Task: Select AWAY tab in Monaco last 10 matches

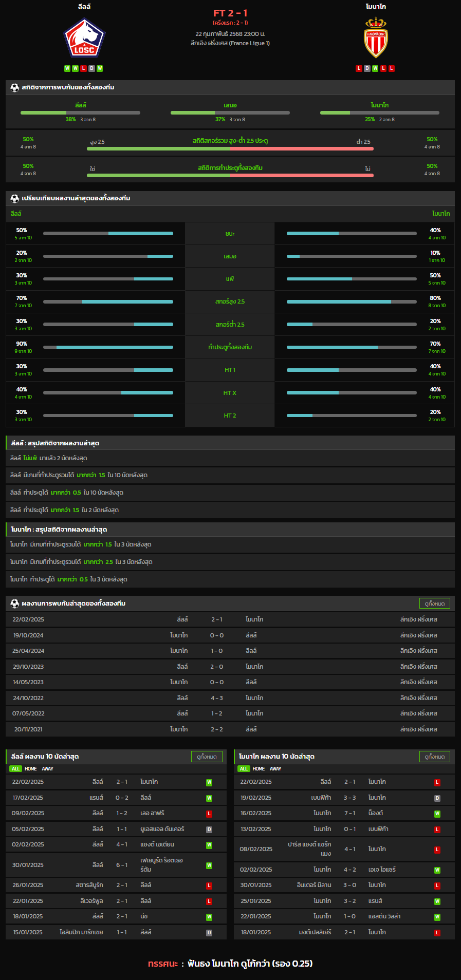Action: [275, 769]
